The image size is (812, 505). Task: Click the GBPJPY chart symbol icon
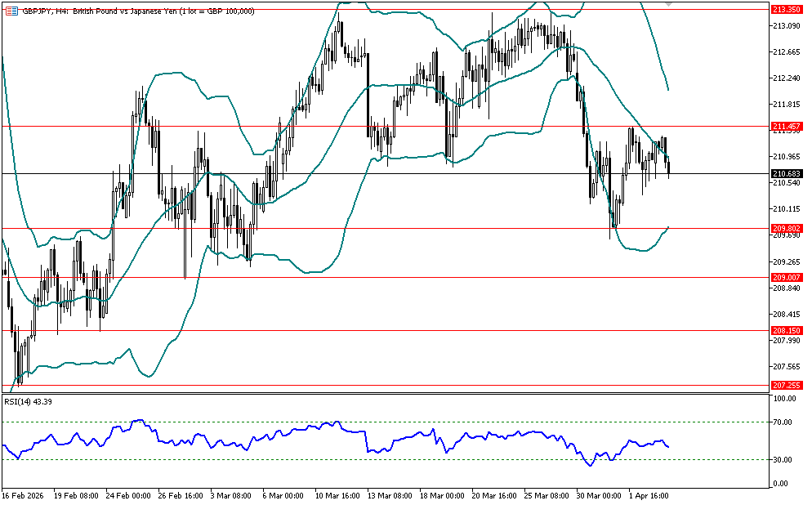click(x=11, y=11)
